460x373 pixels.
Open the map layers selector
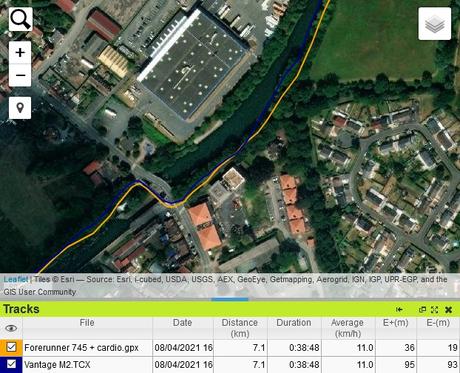(435, 24)
